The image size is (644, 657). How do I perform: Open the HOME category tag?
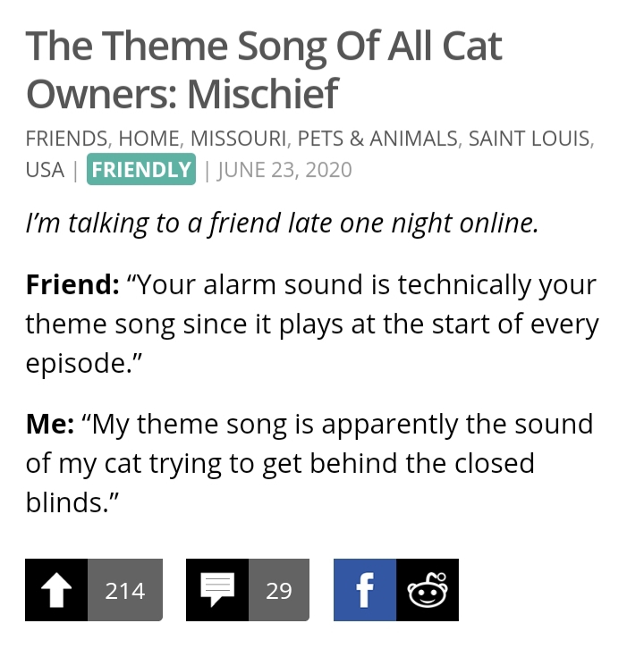pos(148,139)
